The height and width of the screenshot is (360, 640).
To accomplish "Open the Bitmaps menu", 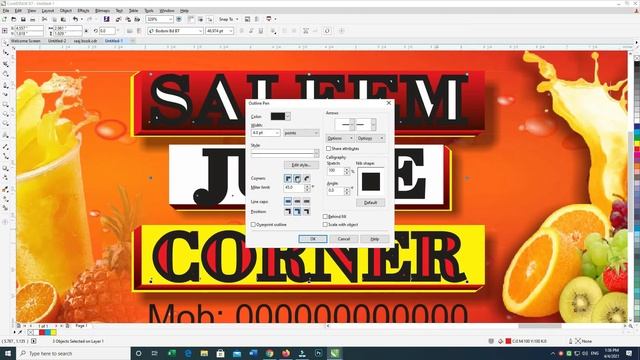I will pyautogui.click(x=102, y=11).
